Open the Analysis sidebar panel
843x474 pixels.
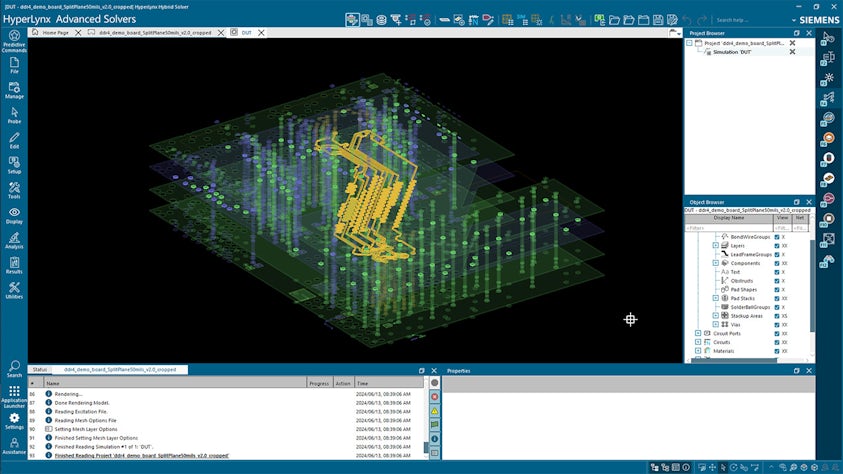[x=14, y=240]
